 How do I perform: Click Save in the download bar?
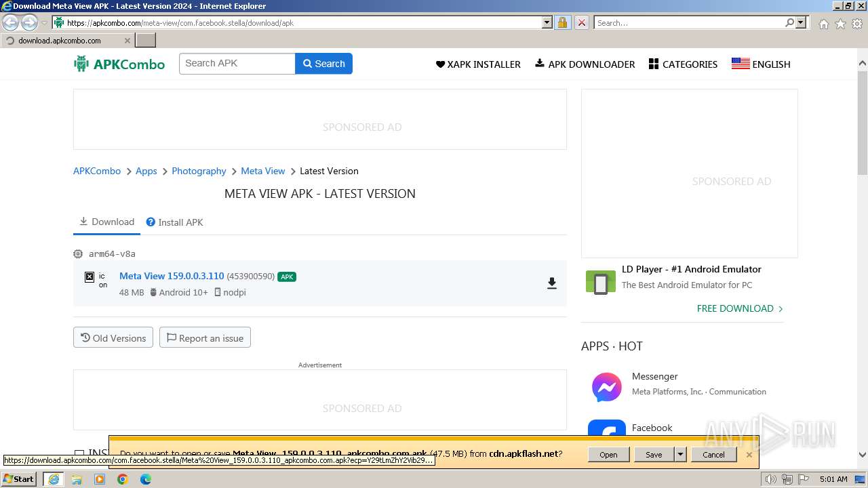[654, 455]
